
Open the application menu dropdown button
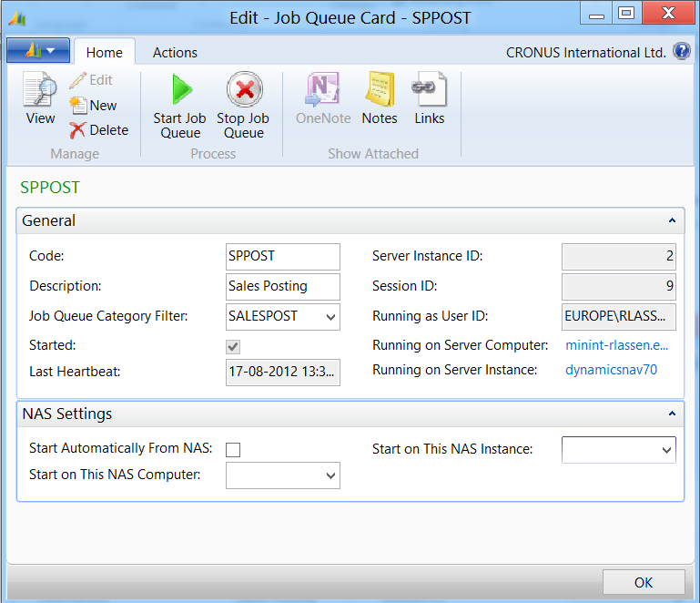click(37, 51)
